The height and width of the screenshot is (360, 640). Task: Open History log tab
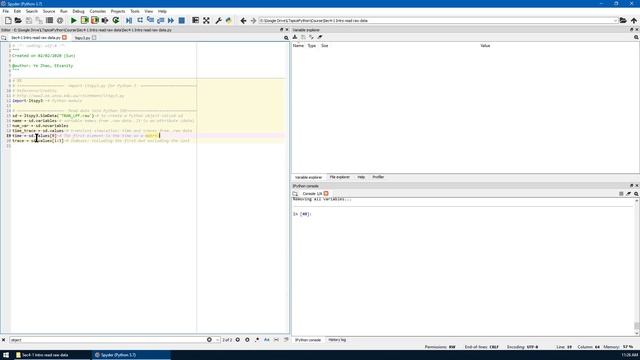[337, 340]
